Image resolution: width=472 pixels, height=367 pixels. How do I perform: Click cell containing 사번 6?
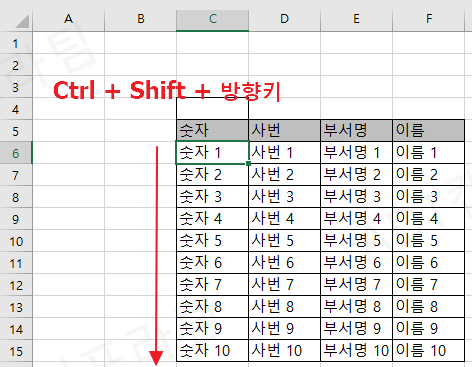pos(284,263)
